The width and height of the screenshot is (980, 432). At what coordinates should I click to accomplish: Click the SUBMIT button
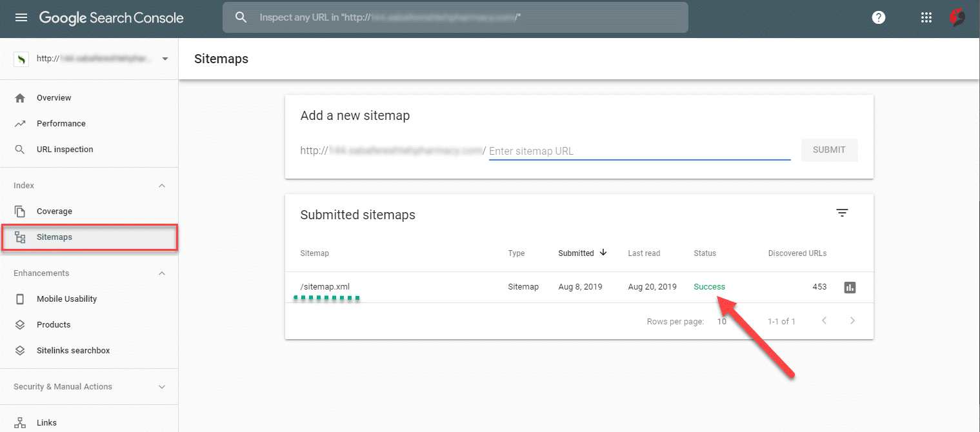pyautogui.click(x=829, y=150)
